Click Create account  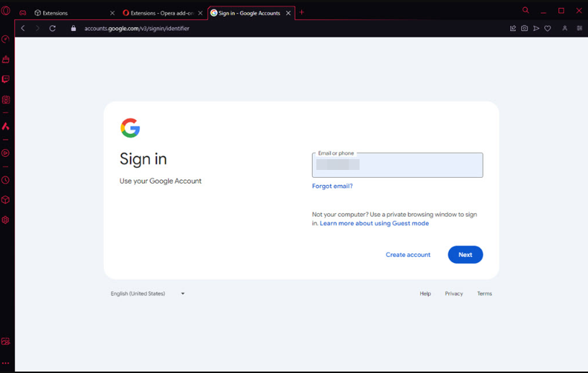click(408, 254)
